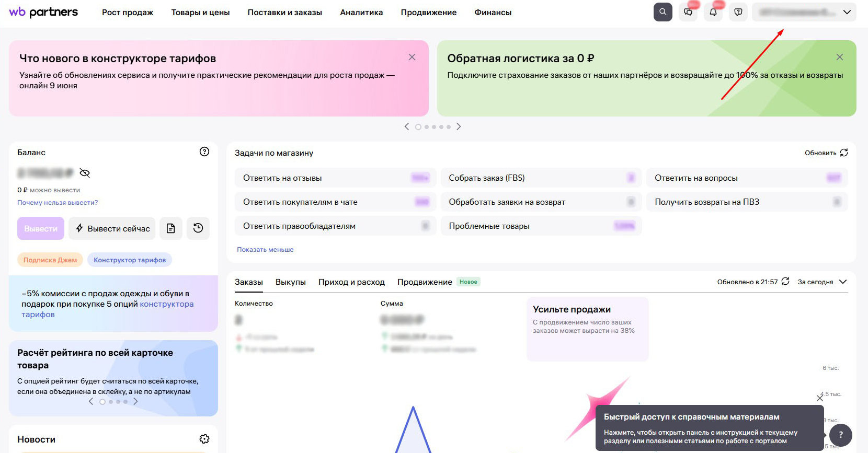Refresh orders data next to update time
Screen dimensions: 868x453
(x=785, y=282)
